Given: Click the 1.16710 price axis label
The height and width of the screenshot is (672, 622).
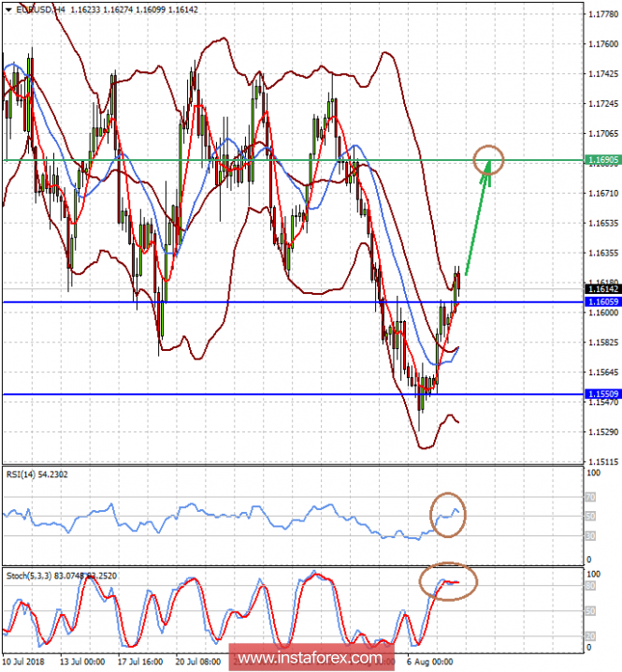Looking at the screenshot, I should pyautogui.click(x=603, y=194).
